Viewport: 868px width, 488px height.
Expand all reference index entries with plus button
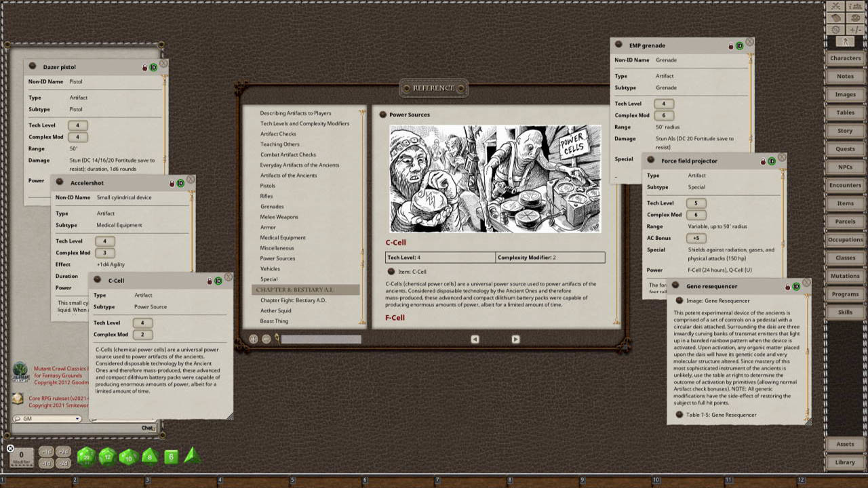[254, 339]
